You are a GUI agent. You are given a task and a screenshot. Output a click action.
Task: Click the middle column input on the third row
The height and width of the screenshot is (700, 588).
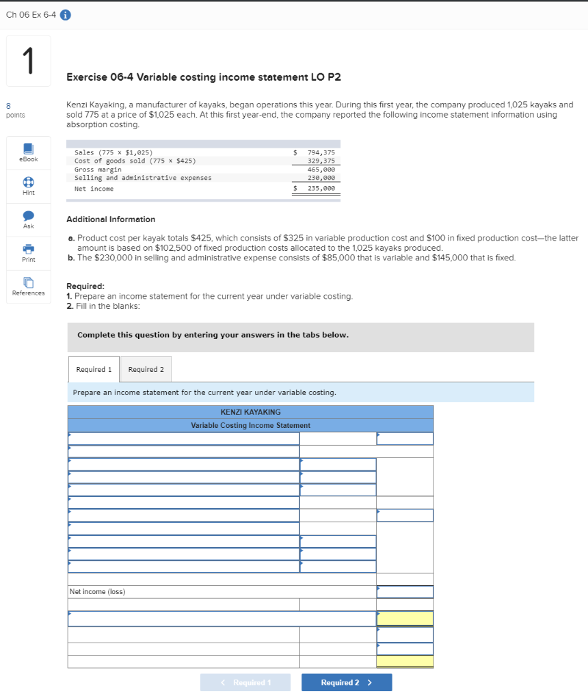(338, 463)
